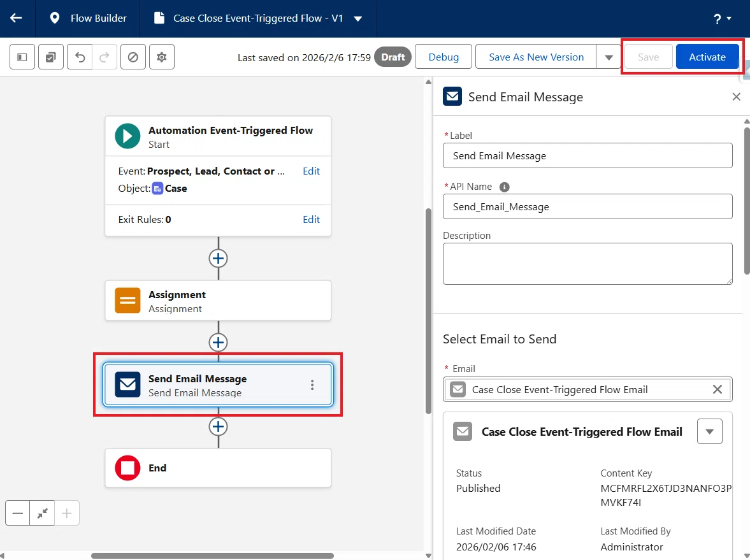This screenshot has width=750, height=560.
Task: Click the Debug button
Action: [444, 57]
